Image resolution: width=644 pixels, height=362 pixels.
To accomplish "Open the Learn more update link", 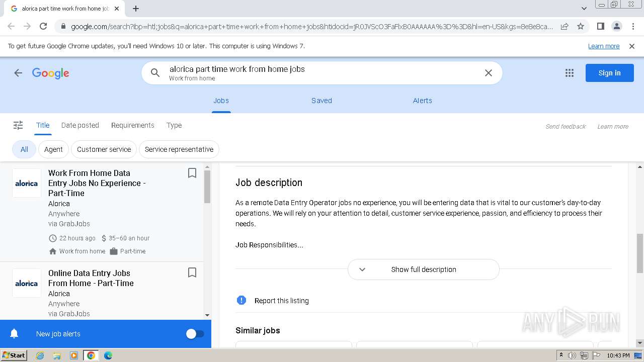I will click(604, 46).
